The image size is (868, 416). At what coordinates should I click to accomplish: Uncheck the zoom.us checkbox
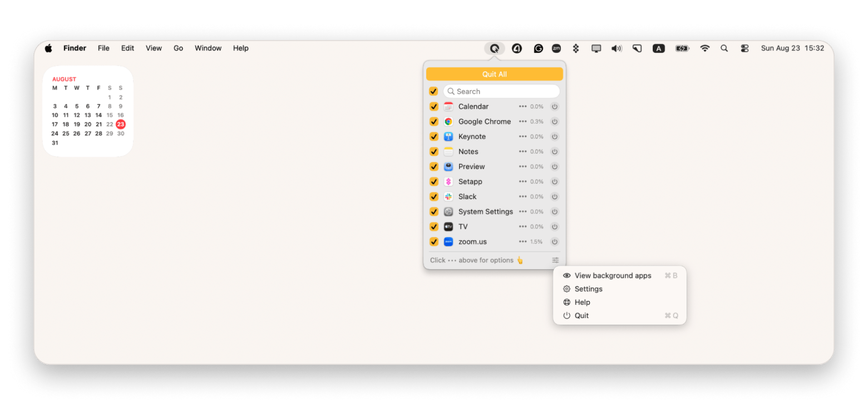point(433,242)
